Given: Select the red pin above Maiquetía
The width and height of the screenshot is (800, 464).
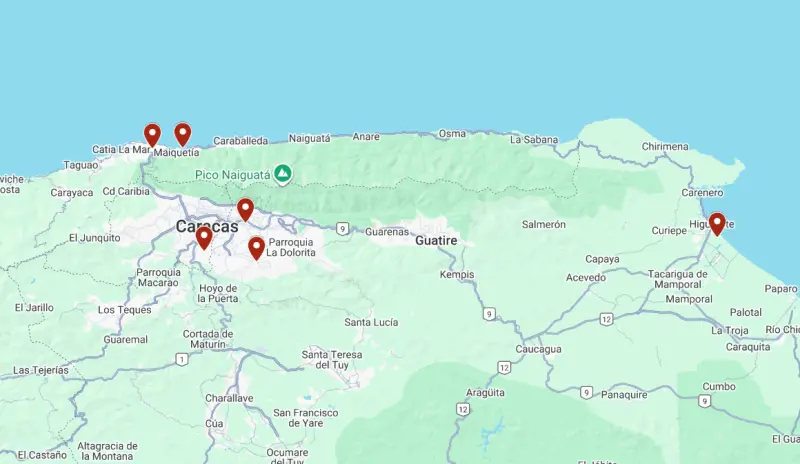Looking at the screenshot, I should click(183, 134).
